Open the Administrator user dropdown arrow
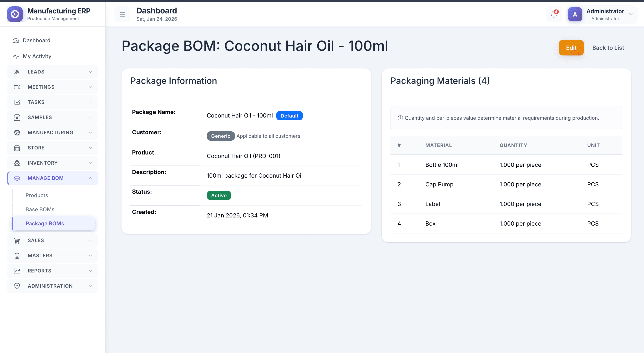This screenshot has height=353, width=644. 631,14
